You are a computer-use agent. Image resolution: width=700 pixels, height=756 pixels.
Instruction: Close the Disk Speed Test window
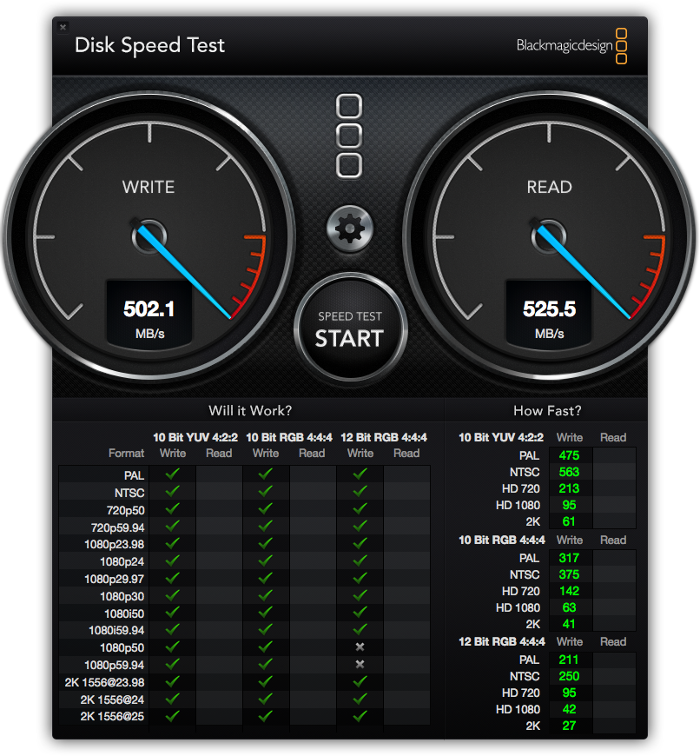pos(63,27)
